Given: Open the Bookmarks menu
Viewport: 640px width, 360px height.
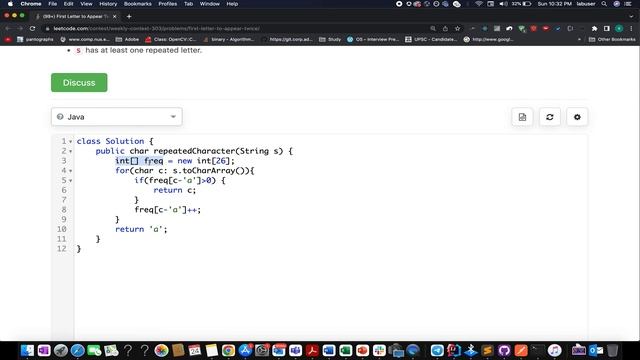Looking at the screenshot, I should coord(138,4).
